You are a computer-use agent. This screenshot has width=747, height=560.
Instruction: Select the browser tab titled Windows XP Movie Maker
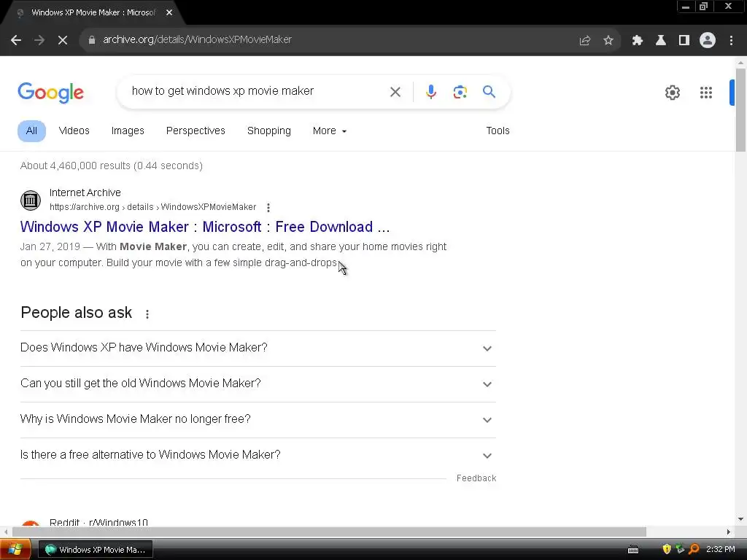coord(93,13)
